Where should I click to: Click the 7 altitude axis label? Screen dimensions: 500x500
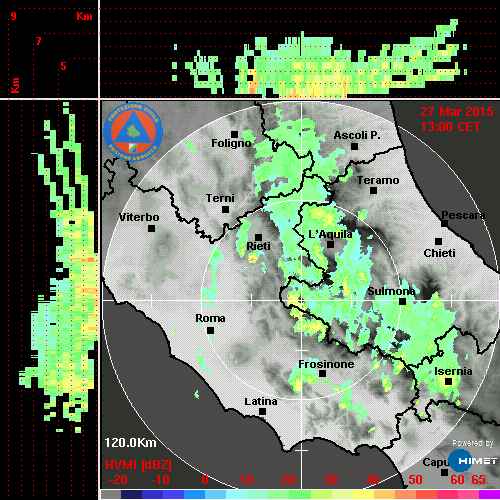(39, 41)
